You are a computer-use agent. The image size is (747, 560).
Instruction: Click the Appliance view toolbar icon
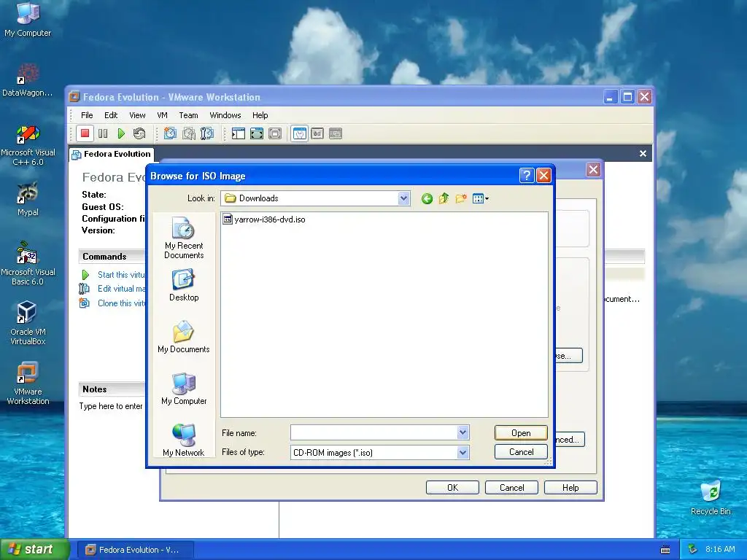(317, 134)
